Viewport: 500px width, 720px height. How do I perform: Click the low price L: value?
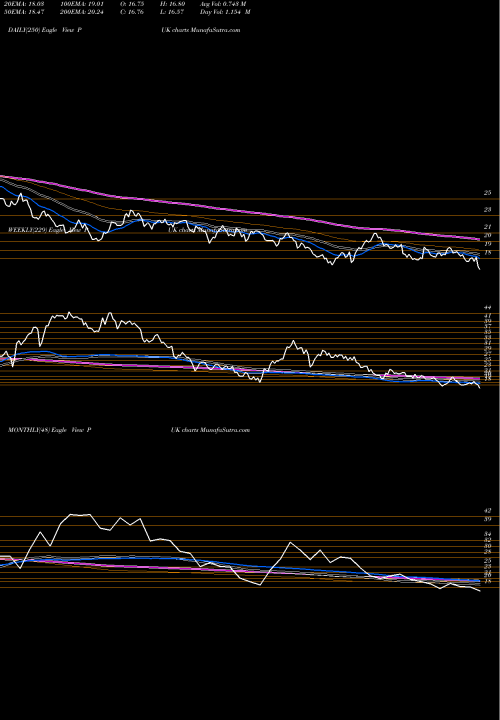click(173, 12)
